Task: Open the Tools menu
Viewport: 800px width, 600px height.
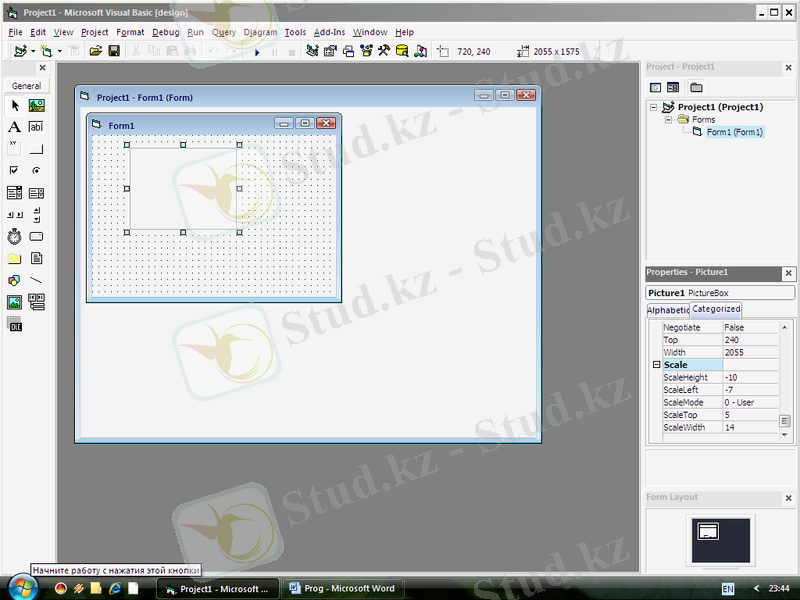Action: click(295, 32)
